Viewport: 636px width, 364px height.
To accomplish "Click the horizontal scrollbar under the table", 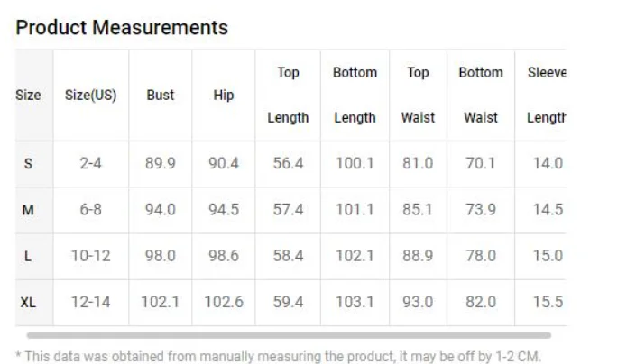I will 289,335.
